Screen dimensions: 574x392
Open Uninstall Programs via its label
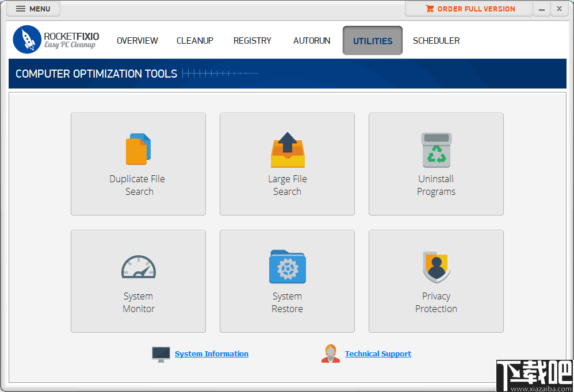436,185
